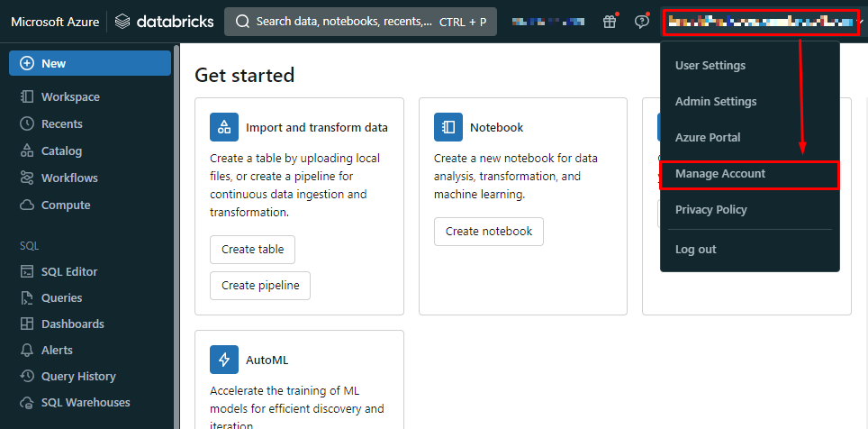Click the Workspace sidebar icon

[x=27, y=97]
